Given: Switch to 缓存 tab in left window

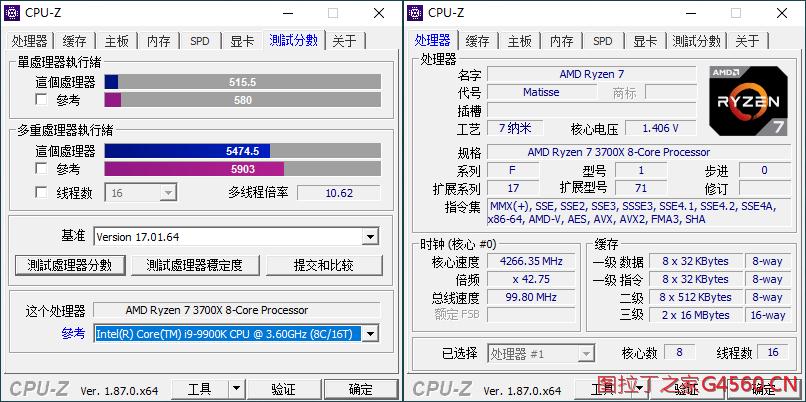Looking at the screenshot, I should [x=75, y=41].
